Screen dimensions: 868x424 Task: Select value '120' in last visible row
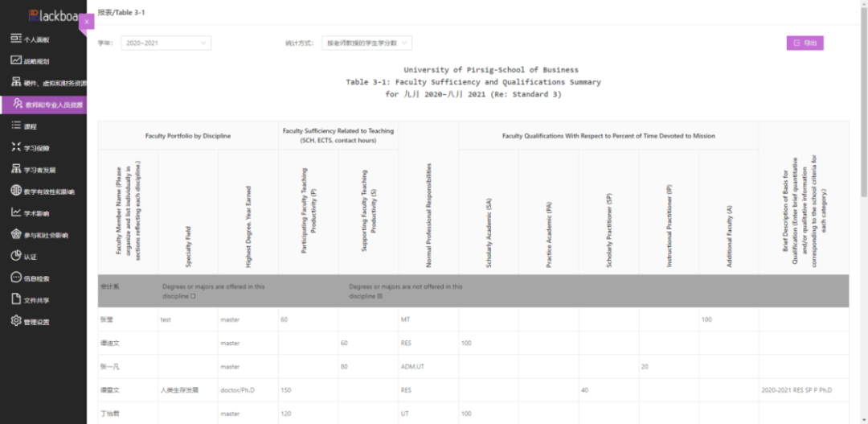(285, 414)
